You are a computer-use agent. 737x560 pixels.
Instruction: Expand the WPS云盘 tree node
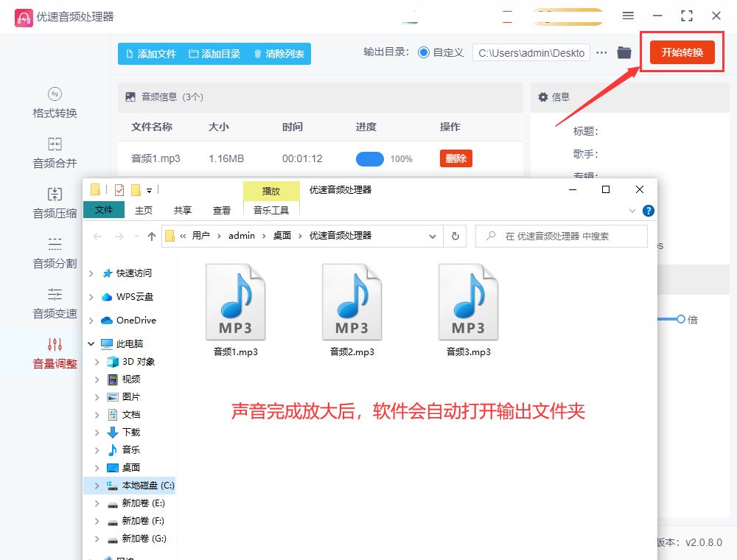pyautogui.click(x=91, y=297)
